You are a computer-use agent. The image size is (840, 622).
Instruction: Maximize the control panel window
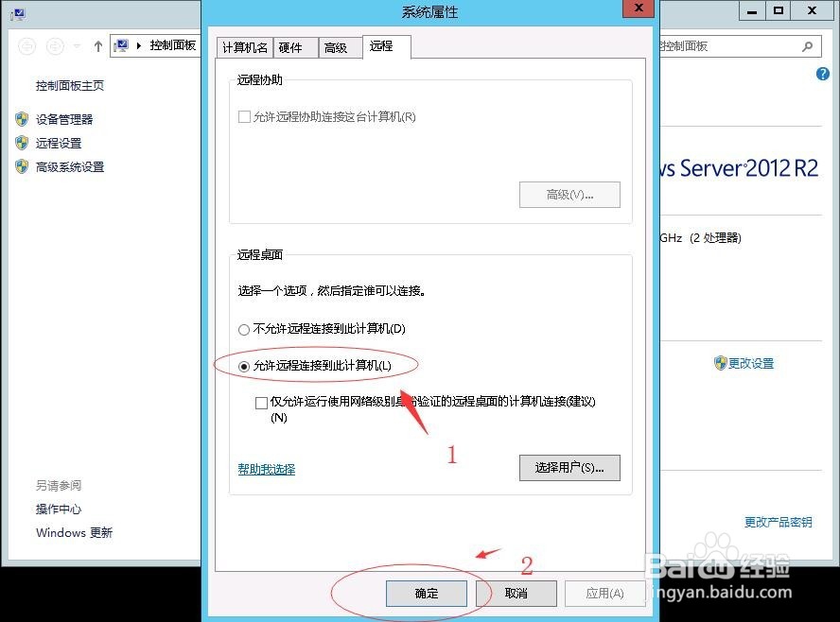click(779, 10)
